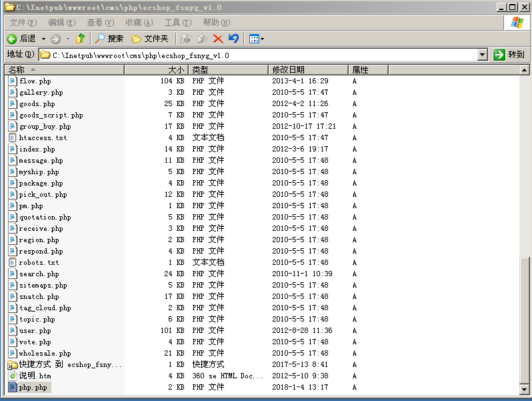
Task: Select the robots.txt text file icon
Action: click(x=12, y=262)
